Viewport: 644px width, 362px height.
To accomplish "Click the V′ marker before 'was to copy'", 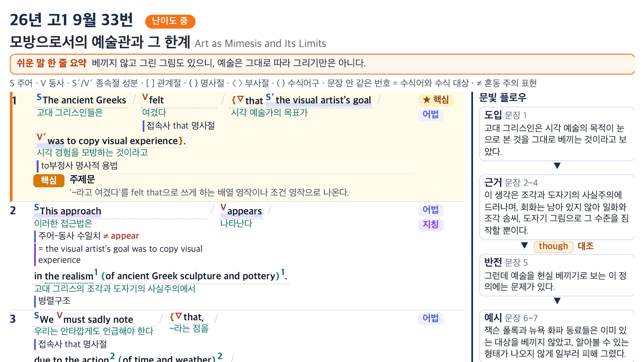I will click(x=41, y=137).
